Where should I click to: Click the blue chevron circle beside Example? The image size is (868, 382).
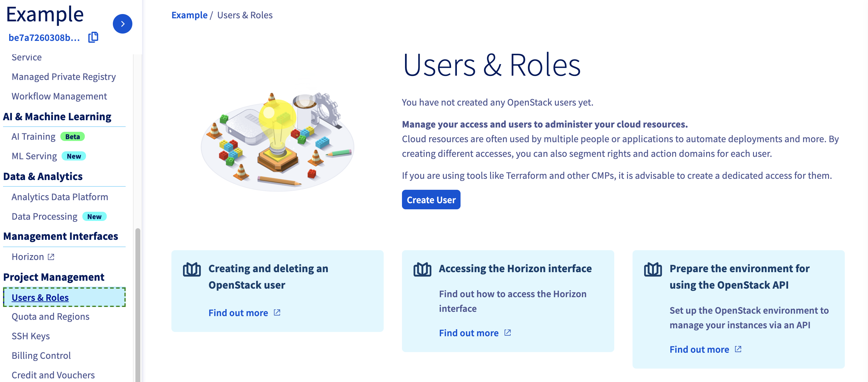[122, 23]
